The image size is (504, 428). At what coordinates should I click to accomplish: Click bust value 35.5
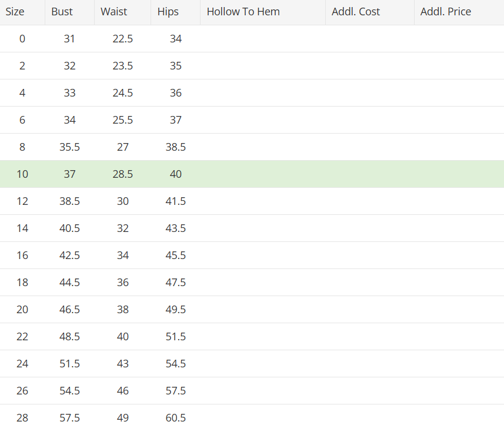(69, 147)
